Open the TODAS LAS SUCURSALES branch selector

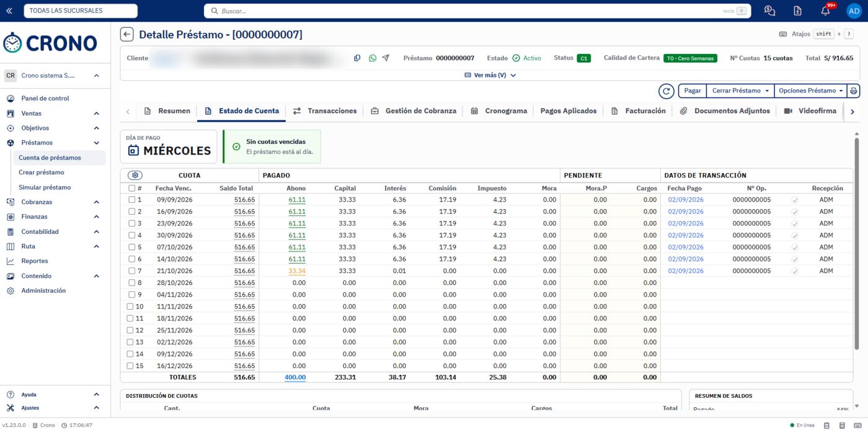point(81,11)
